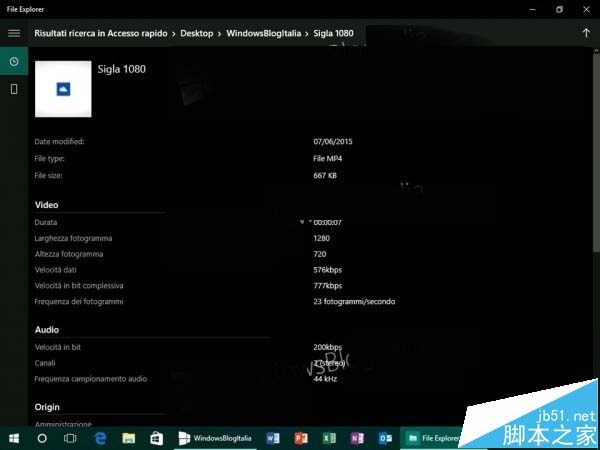Navigate to Desktop in breadcrumb
This screenshot has width=600, height=450.
197,33
